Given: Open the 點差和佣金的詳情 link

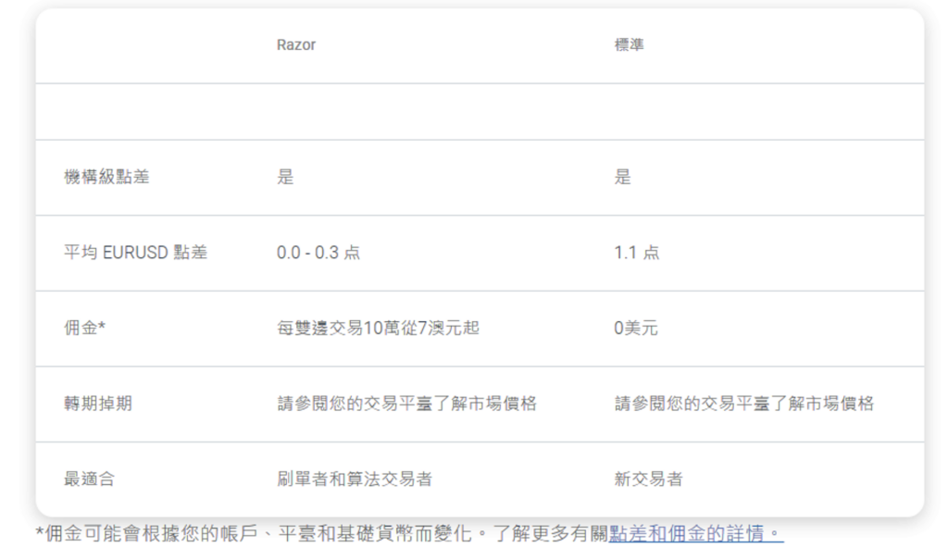Looking at the screenshot, I should click(696, 534).
